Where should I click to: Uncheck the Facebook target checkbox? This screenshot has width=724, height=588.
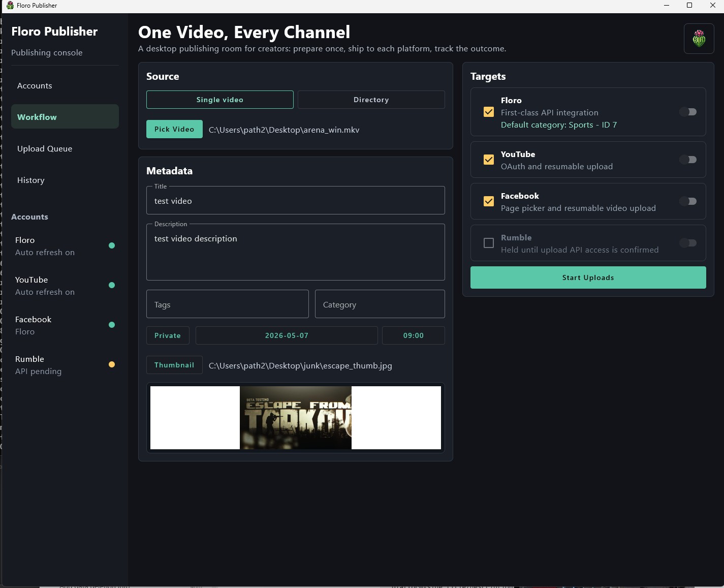click(x=489, y=201)
